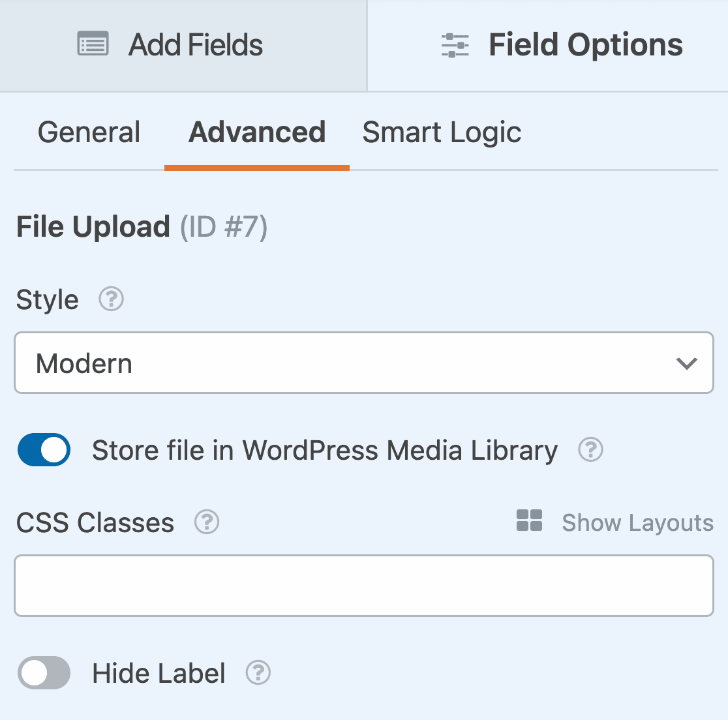The height and width of the screenshot is (720, 728).
Task: Switch to the General tab
Action: [89, 133]
